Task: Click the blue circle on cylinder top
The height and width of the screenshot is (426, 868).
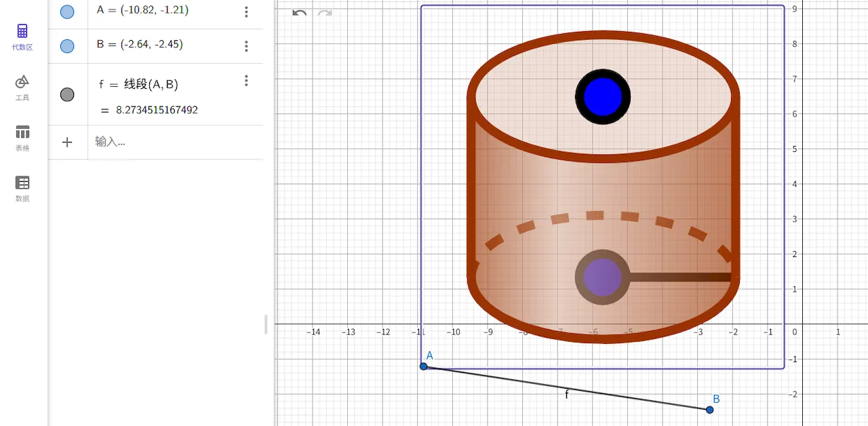Action: pos(603,97)
